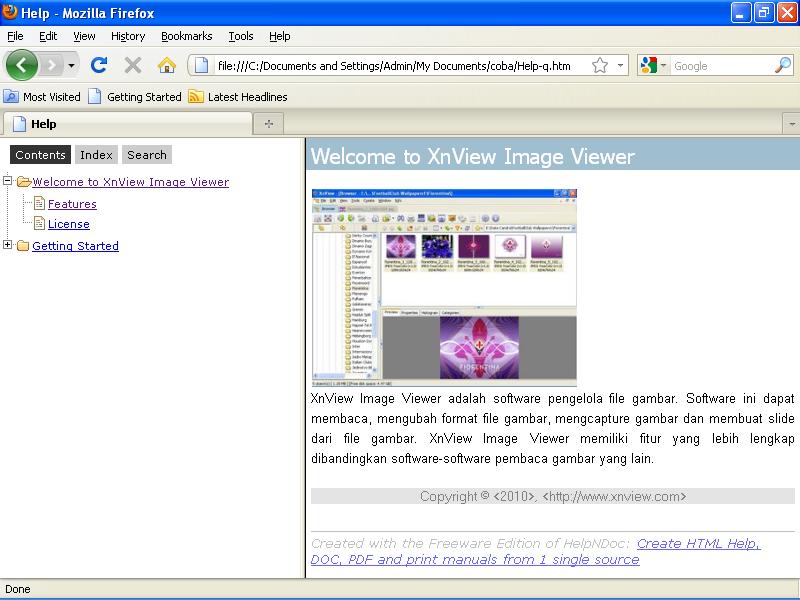Go to the Home page icon
The width and height of the screenshot is (800, 600).
tap(166, 65)
